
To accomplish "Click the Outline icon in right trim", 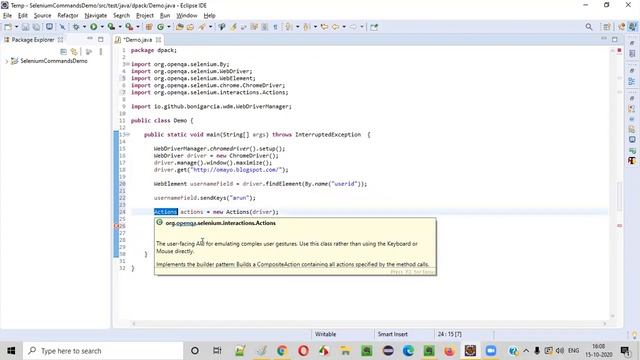I will [632, 81].
